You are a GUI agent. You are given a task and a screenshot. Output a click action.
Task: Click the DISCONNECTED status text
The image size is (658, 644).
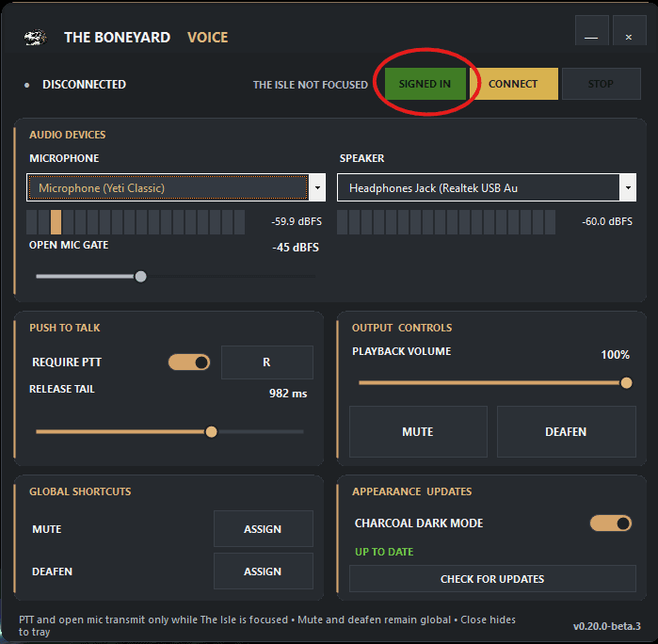(84, 85)
